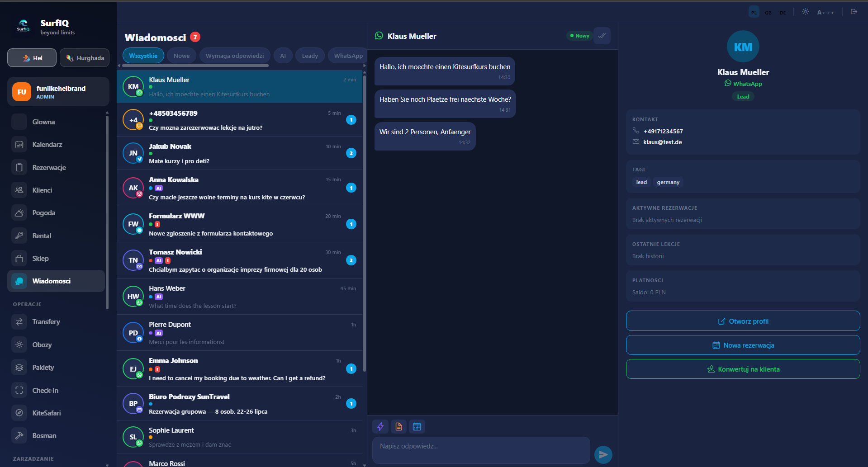This screenshot has height=467, width=868.
Task: Filter messages by Nowe
Action: 182,56
